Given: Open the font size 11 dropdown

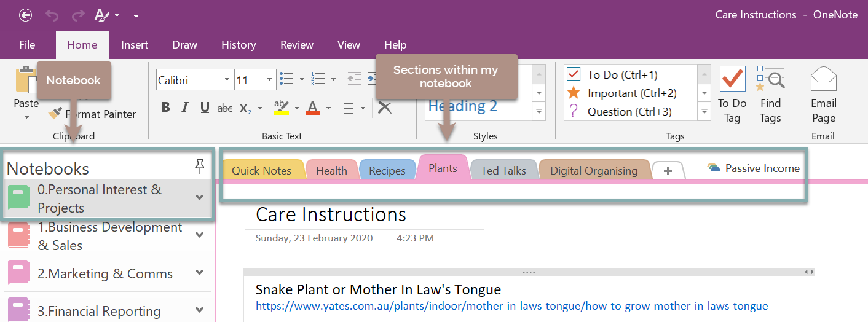Looking at the screenshot, I should tap(270, 80).
